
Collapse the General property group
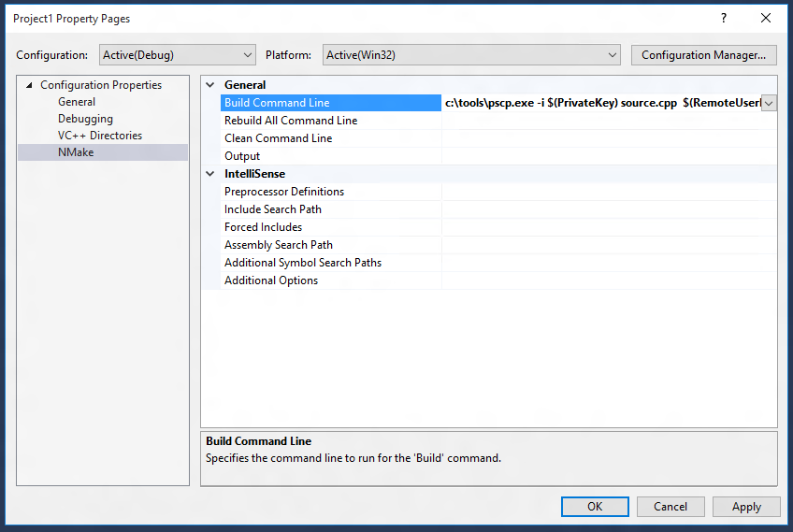pos(210,85)
